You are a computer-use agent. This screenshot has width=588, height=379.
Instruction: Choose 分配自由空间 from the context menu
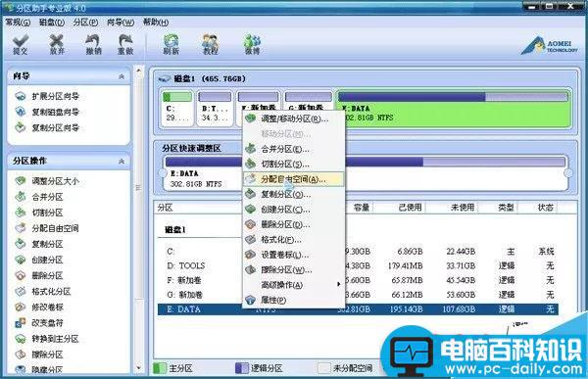tap(294, 179)
